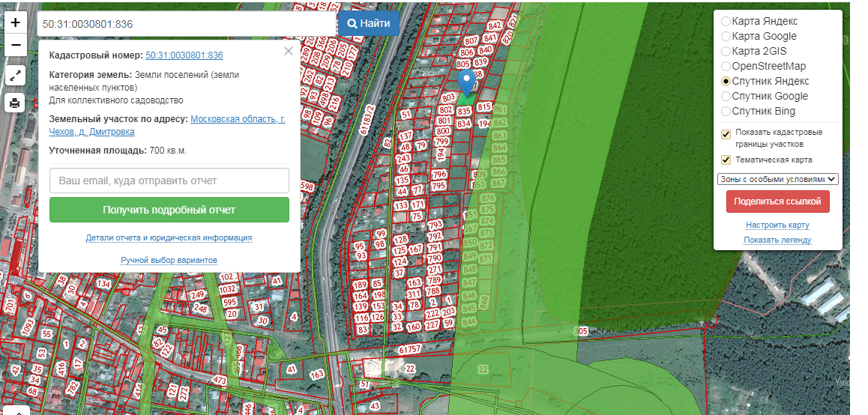Click the email input field
This screenshot has height=415, width=868.
[169, 181]
